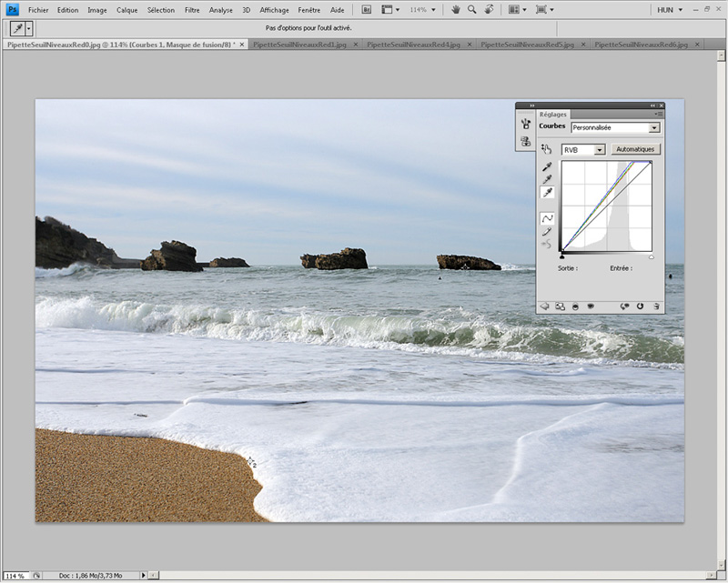Open the Fenêtre menu
This screenshot has height=583, width=728.
pyautogui.click(x=309, y=10)
